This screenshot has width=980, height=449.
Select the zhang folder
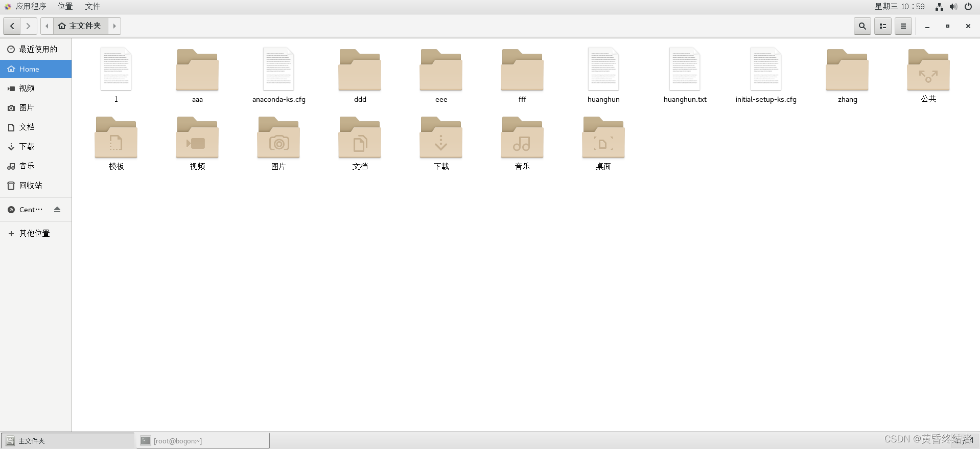[x=847, y=75]
